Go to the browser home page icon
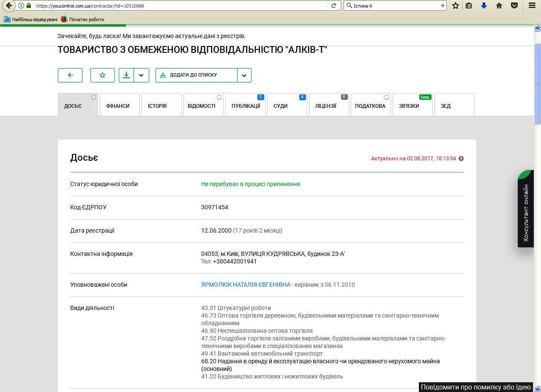 pyautogui.click(x=499, y=6)
